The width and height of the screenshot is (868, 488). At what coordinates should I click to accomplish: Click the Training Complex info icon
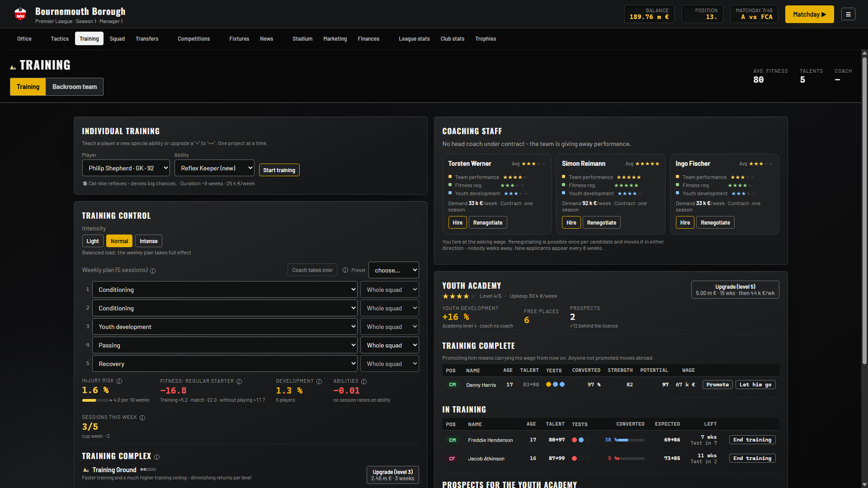(157, 457)
